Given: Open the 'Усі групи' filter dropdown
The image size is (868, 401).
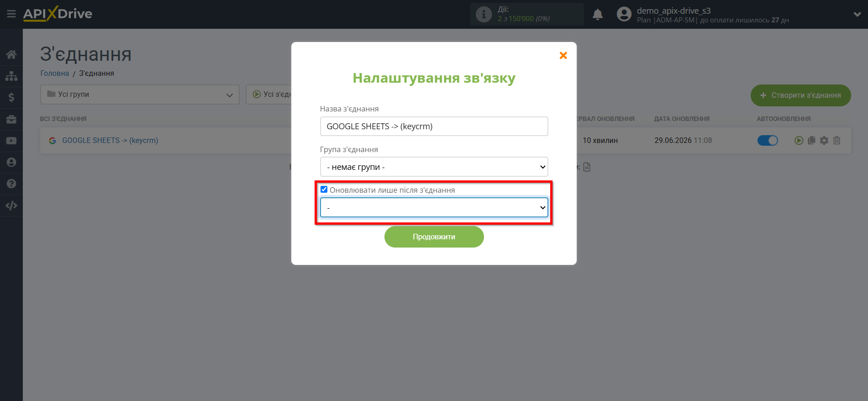Looking at the screenshot, I should [140, 95].
